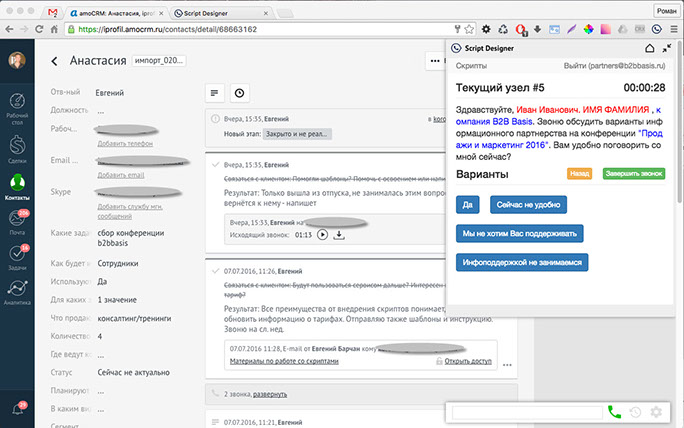684x428 pixels.
Task: Collapse the Script Designer panel
Action: point(666,47)
